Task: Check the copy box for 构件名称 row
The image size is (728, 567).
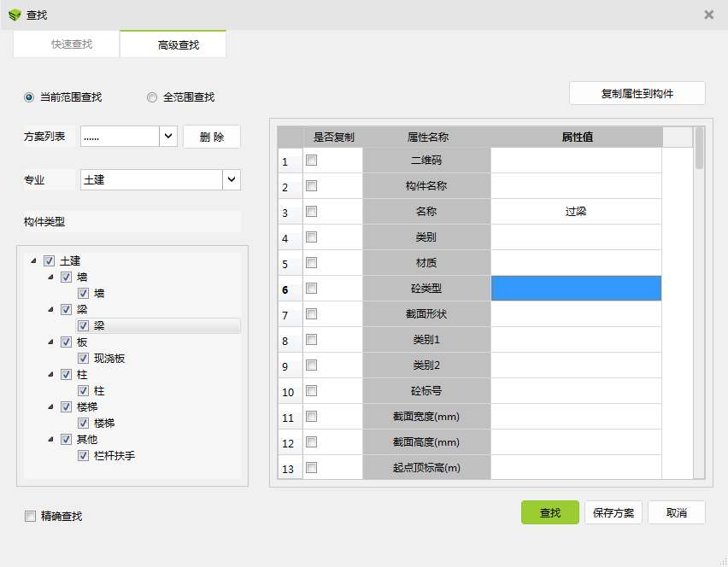Action: tap(312, 186)
